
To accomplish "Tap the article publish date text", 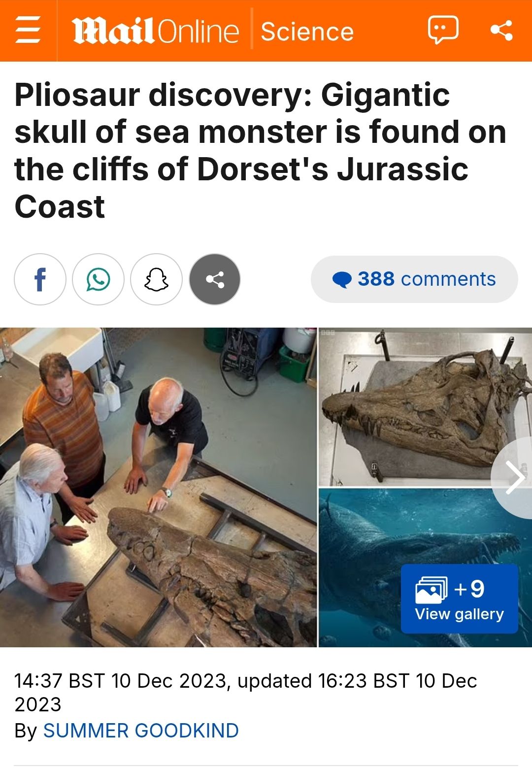I will click(x=246, y=692).
